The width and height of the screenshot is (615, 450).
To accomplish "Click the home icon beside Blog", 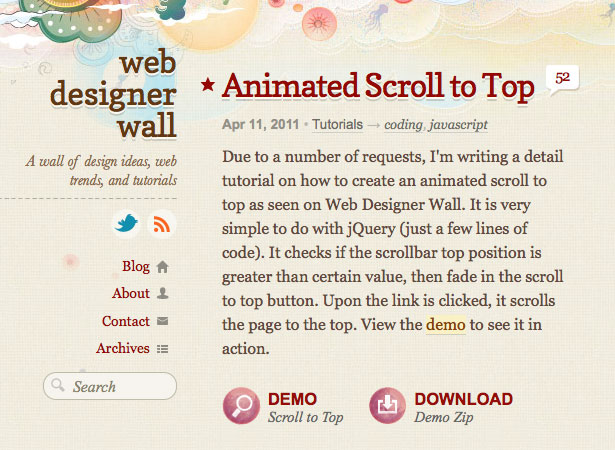I will 162,267.
